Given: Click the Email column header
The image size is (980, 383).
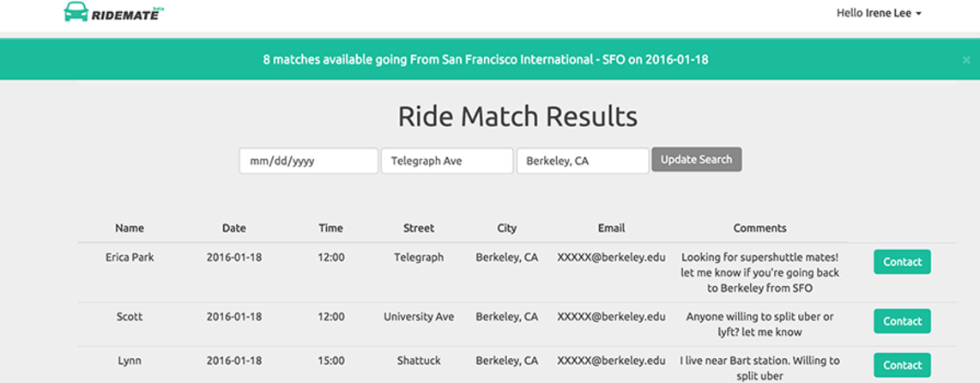Looking at the screenshot, I should coord(611,228).
